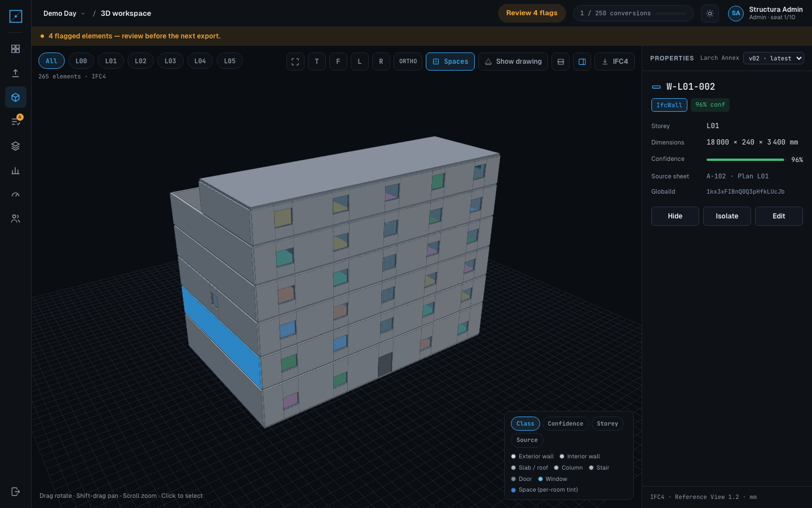The width and height of the screenshot is (812, 508).
Task: Switch to Right view with R button
Action: pos(381,62)
